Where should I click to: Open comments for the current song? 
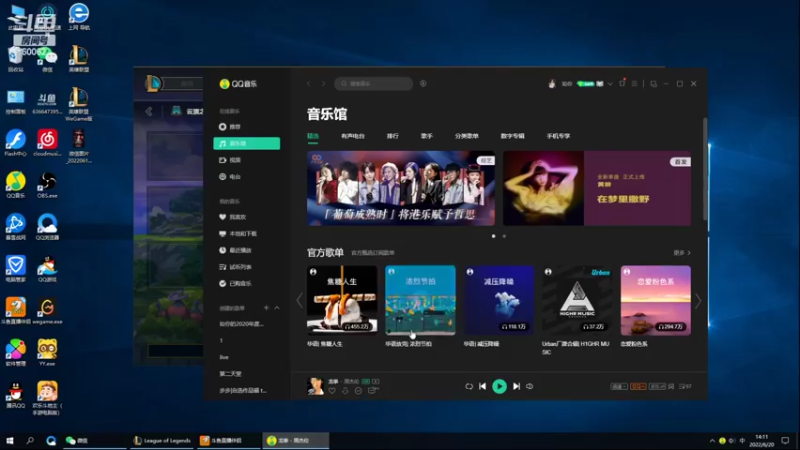[373, 391]
